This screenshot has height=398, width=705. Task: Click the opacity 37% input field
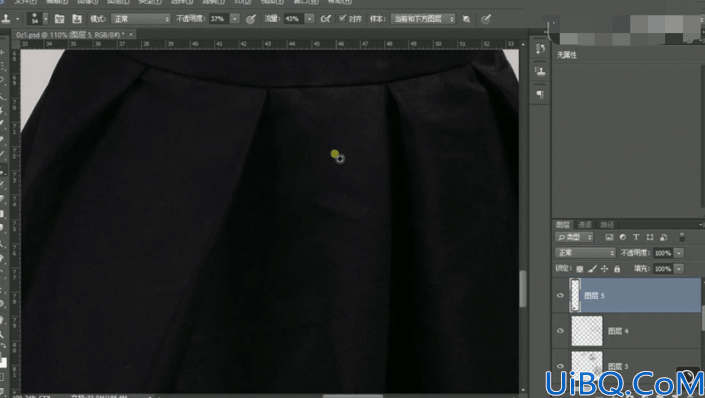(219, 19)
